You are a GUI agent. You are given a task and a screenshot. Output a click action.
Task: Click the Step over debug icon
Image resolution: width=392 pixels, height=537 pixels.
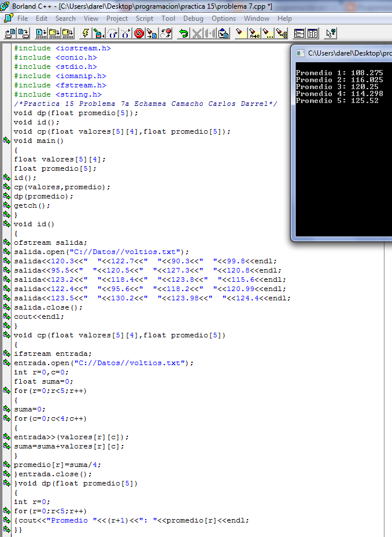click(x=112, y=33)
